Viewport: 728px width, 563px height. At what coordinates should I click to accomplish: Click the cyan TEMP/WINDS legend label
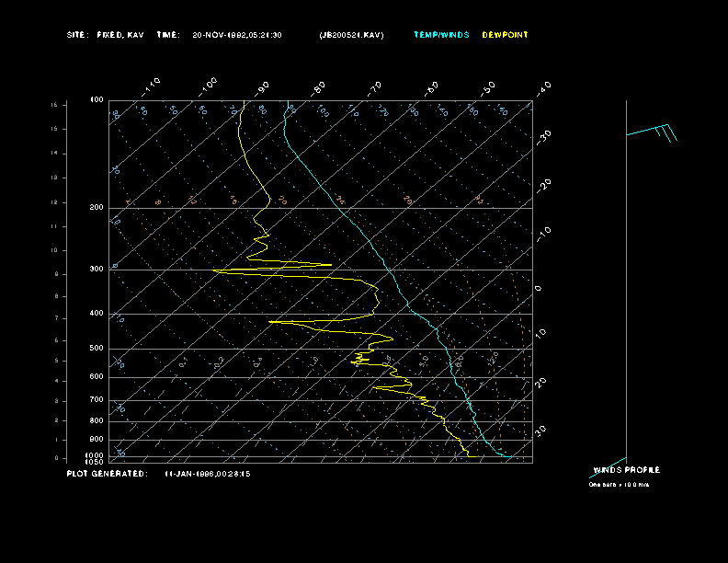(x=441, y=35)
